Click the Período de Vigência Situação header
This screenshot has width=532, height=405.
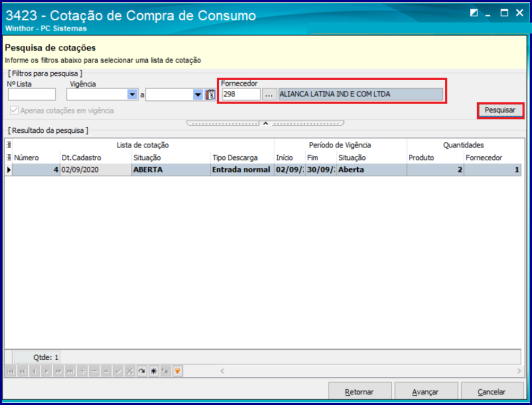(371, 158)
